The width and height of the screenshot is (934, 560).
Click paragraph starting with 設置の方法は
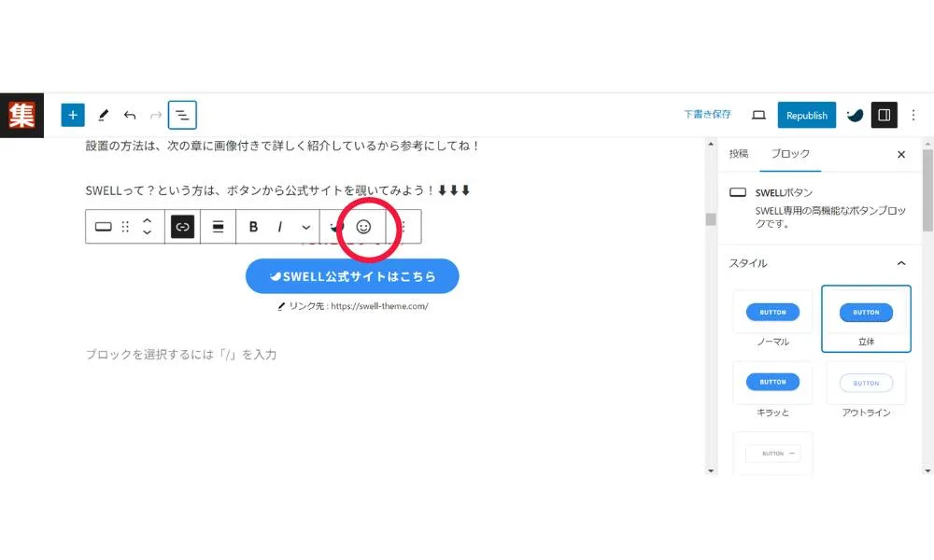[283, 146]
